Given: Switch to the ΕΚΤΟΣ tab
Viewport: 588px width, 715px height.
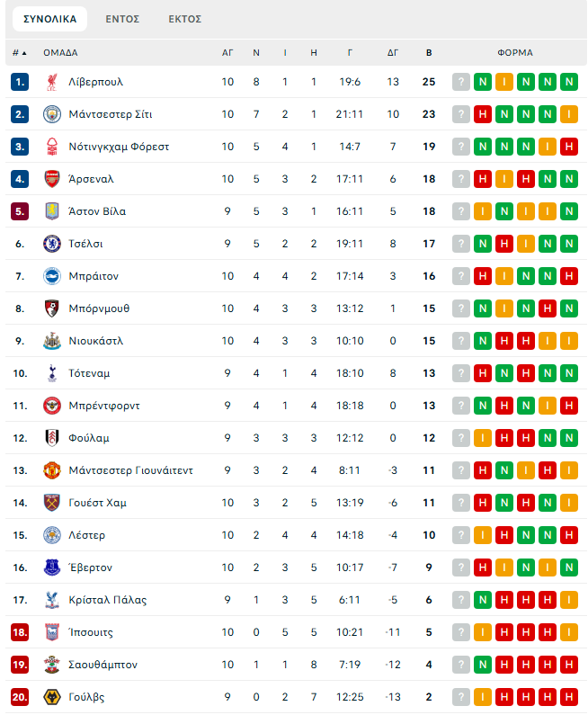Looking at the screenshot, I should click(x=185, y=19).
